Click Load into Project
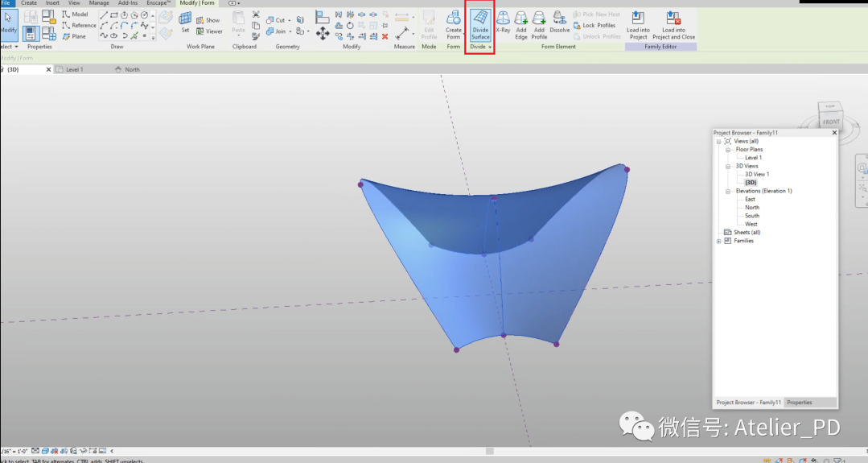Image resolution: width=868 pixels, height=463 pixels. (638, 26)
